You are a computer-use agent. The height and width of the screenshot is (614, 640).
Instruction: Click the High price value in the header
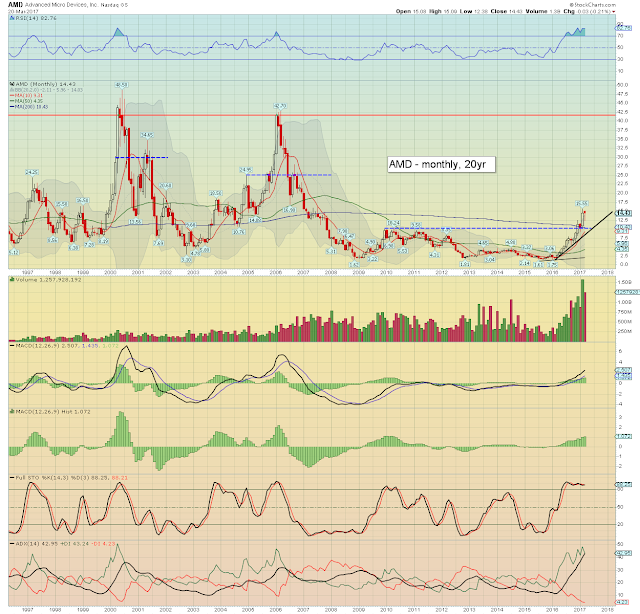pos(450,11)
